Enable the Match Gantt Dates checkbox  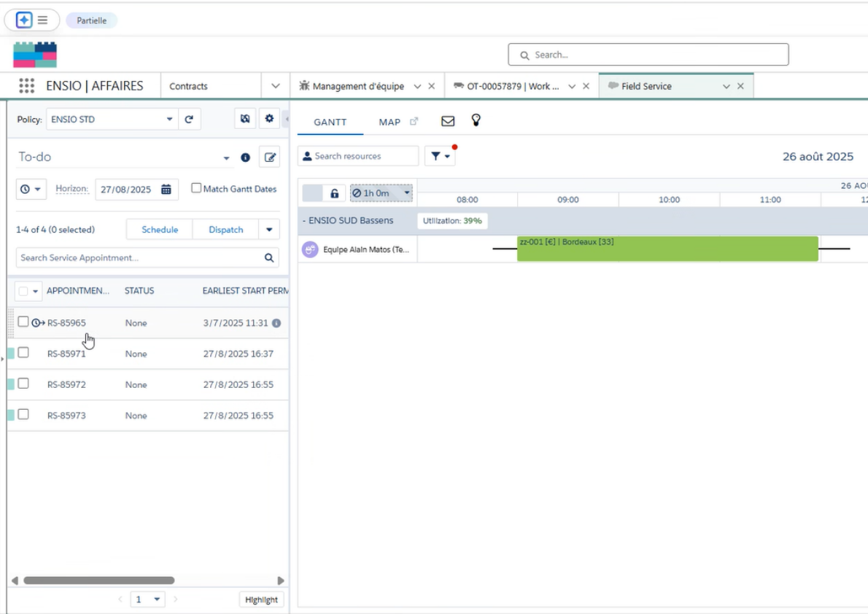195,188
